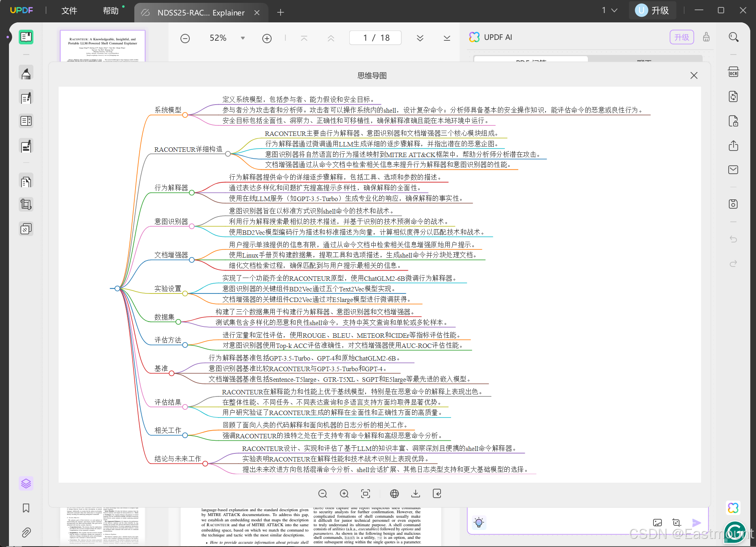Go to the first page
756x547 pixels.
click(x=304, y=38)
